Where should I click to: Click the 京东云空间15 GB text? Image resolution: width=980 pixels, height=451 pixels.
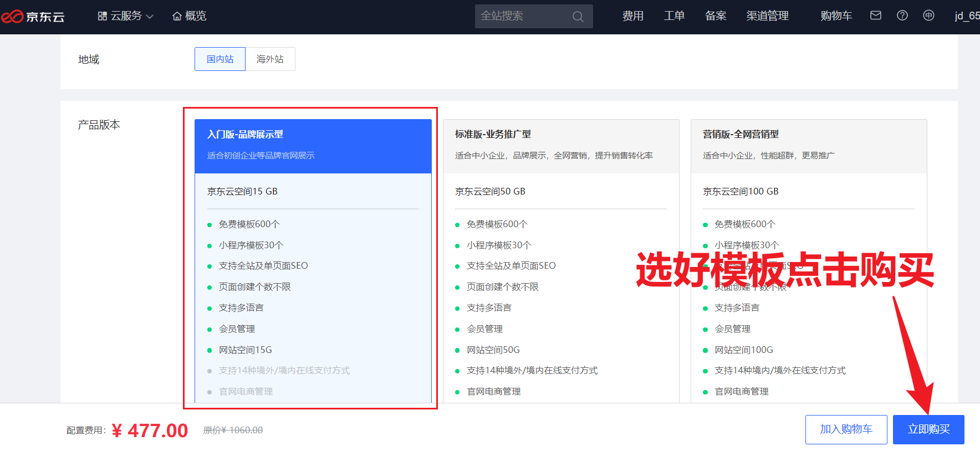tap(242, 192)
